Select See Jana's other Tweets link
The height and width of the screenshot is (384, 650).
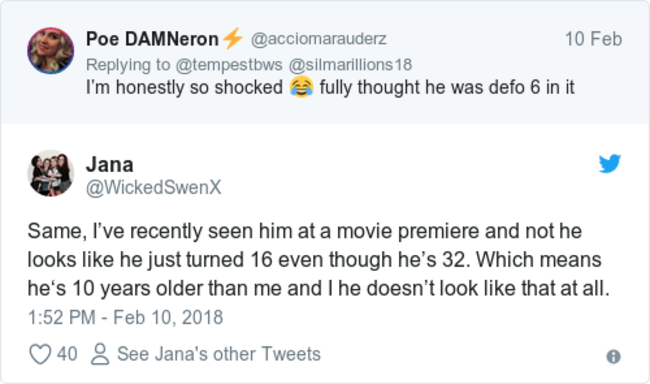(x=219, y=354)
